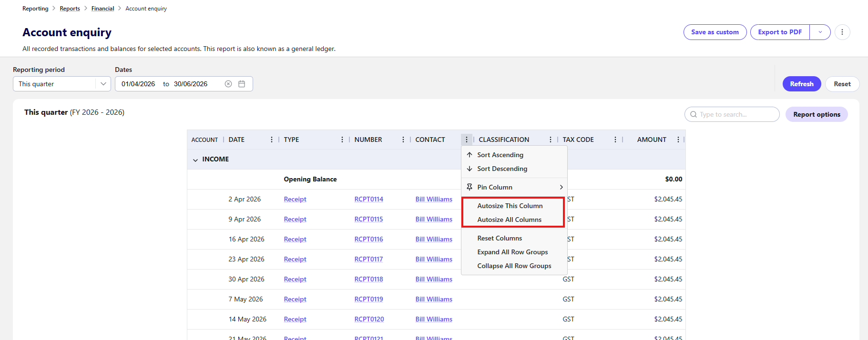Image resolution: width=868 pixels, height=340 pixels.
Task: Open receipt RCPT0114 link
Action: [x=368, y=199]
